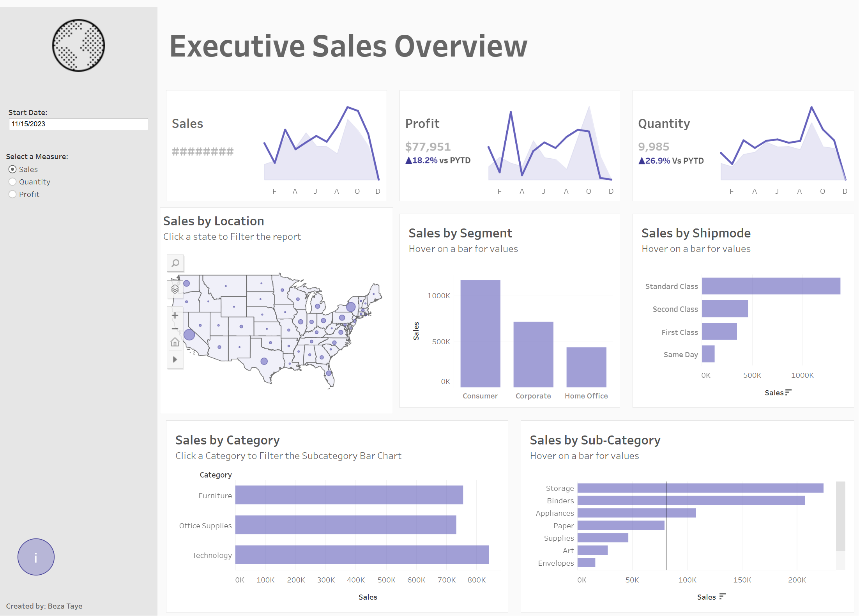The image size is (859, 616).
Task: Select the Quantity measure radio button
Action: tap(12, 182)
